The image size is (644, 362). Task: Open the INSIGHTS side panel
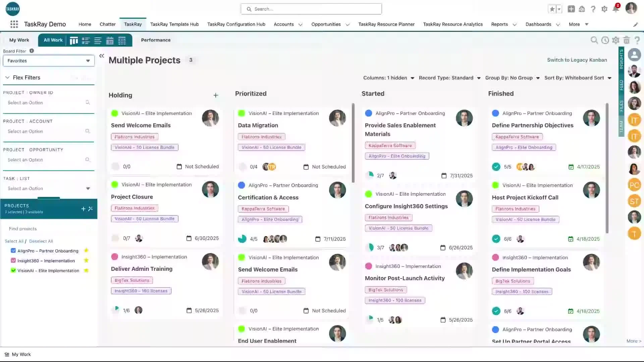coord(621,59)
